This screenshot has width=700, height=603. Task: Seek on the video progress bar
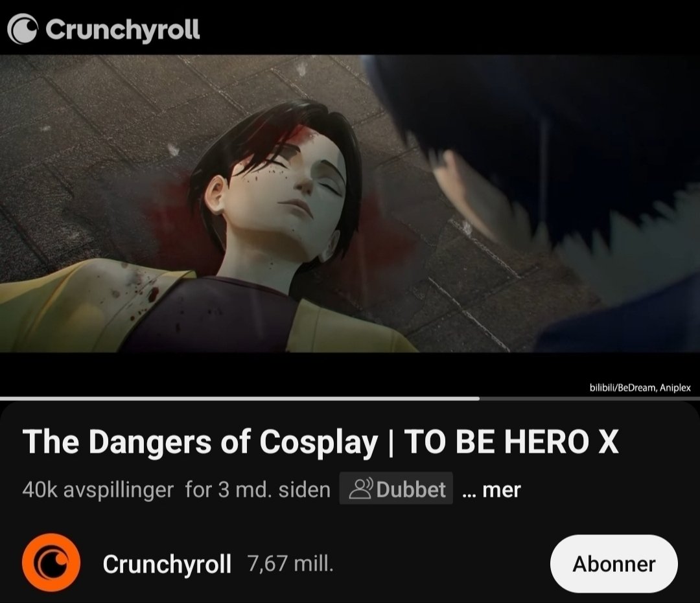[x=350, y=398]
